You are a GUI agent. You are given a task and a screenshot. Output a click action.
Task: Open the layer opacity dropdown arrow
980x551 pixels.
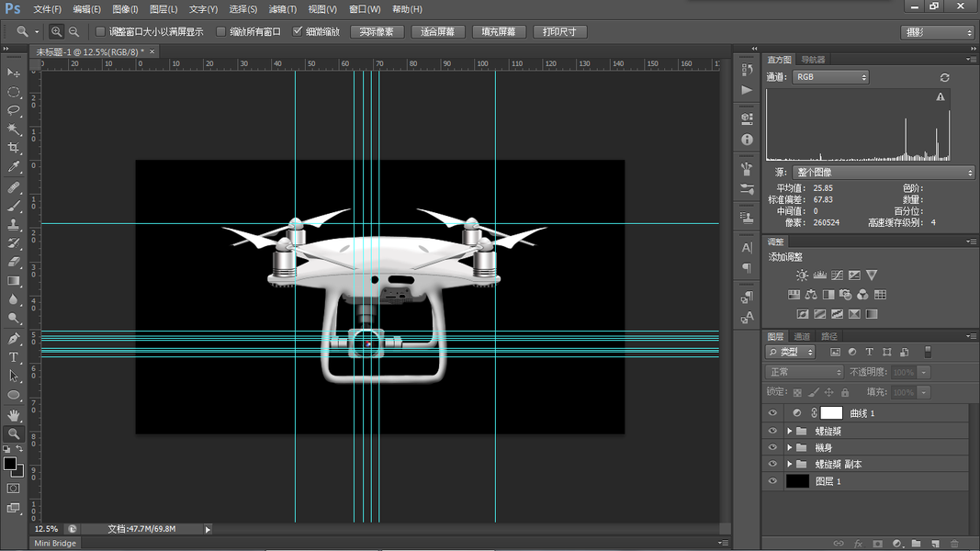(923, 372)
